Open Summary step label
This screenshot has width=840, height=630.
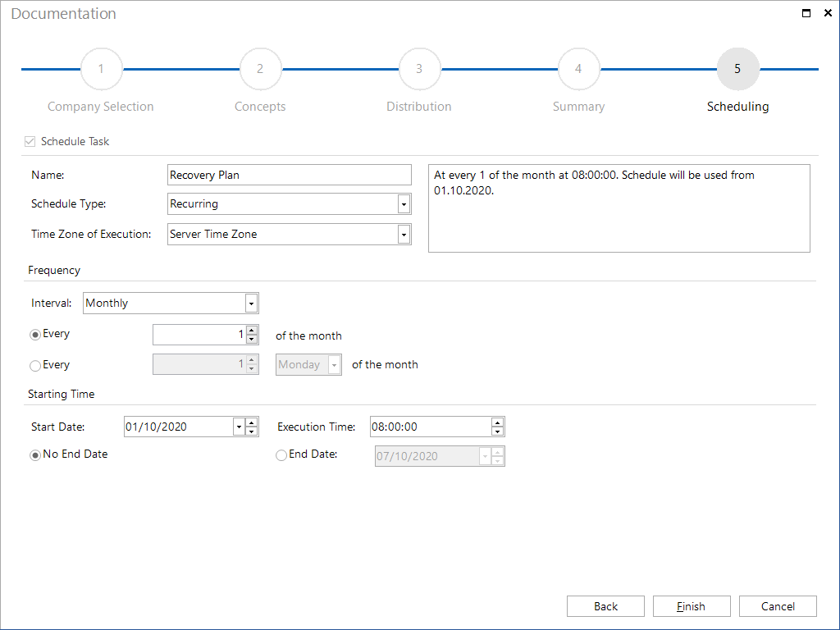coord(578,107)
